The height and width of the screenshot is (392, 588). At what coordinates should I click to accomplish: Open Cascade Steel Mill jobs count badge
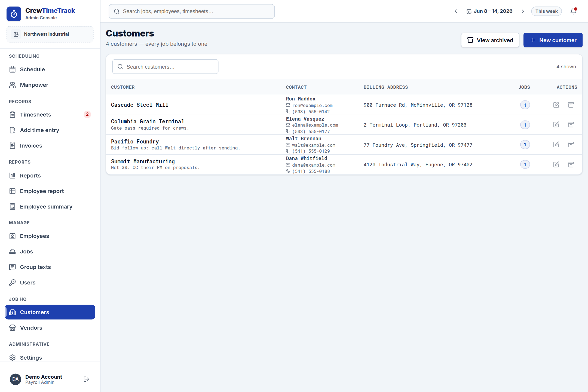[x=525, y=105]
